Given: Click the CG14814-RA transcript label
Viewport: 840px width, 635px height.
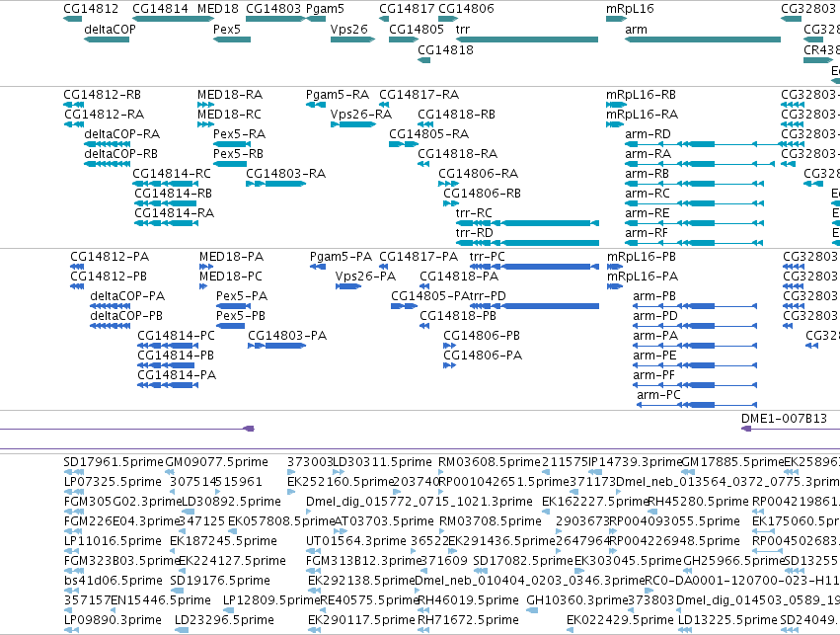Looking at the screenshot, I should [174, 213].
